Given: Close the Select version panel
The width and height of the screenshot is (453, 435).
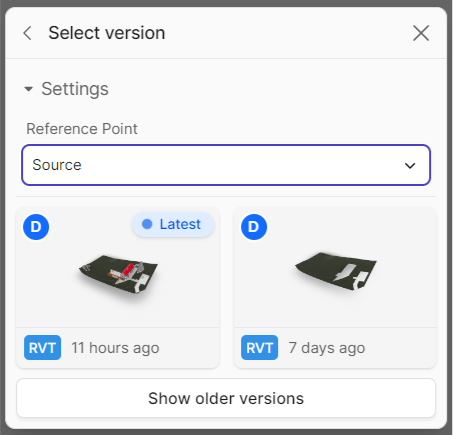Looking at the screenshot, I should 421,33.
